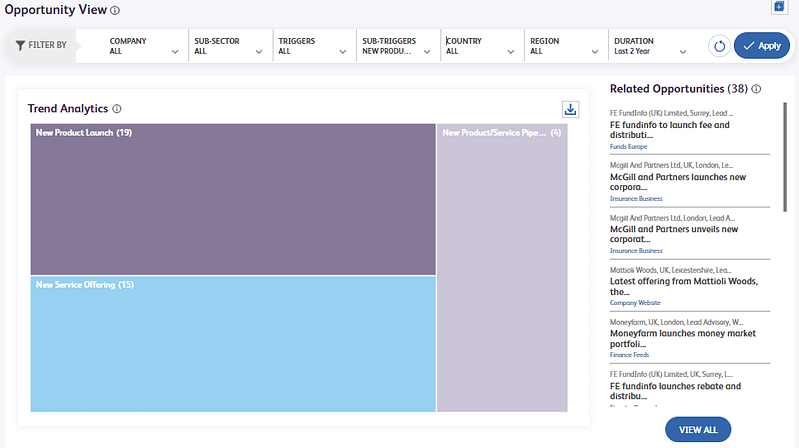Viewport: 799px width, 448px height.
Task: Apply the selected filters
Action: click(761, 45)
